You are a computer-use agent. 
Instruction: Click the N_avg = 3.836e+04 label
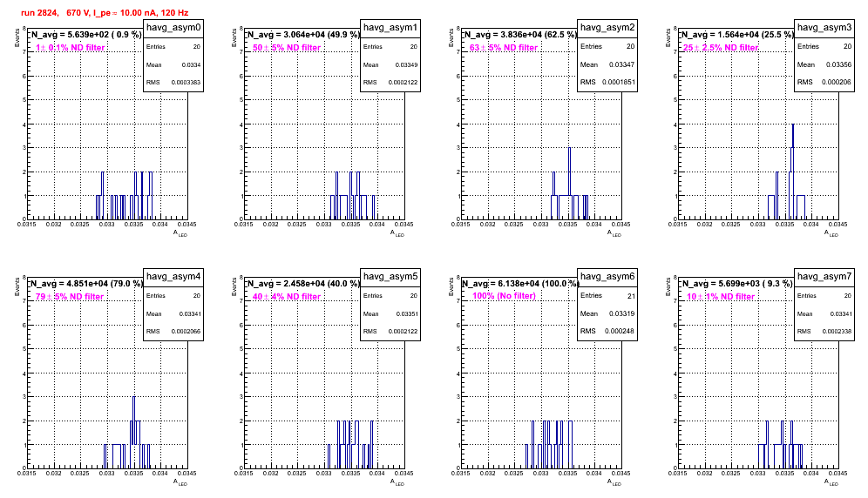[520, 34]
